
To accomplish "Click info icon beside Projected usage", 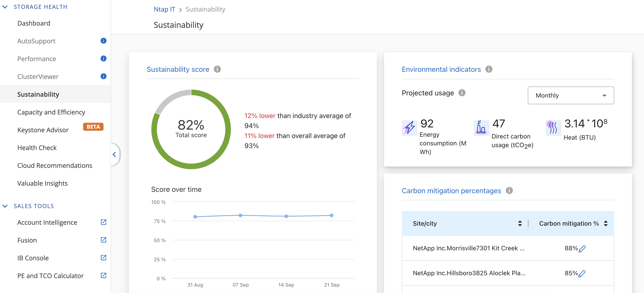I will (x=462, y=93).
